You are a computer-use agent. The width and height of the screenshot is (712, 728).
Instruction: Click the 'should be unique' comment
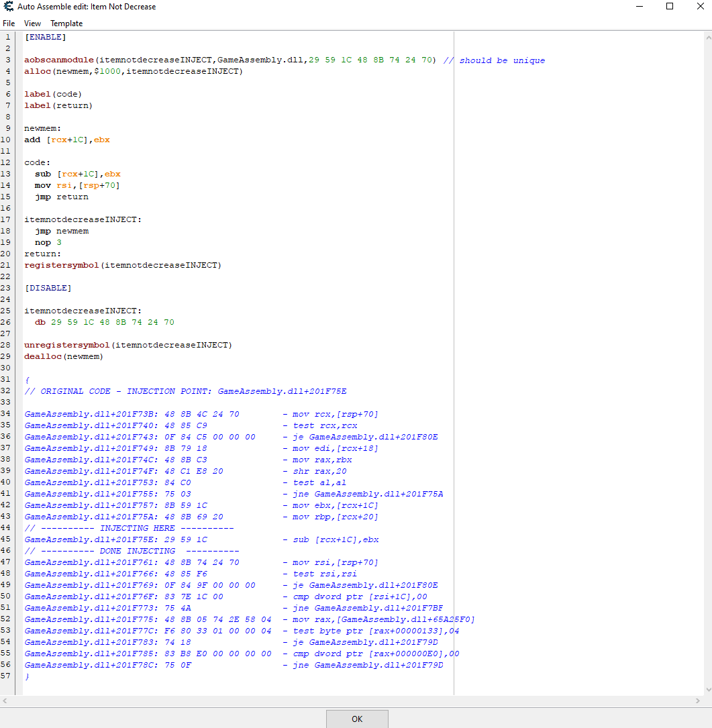coord(501,60)
